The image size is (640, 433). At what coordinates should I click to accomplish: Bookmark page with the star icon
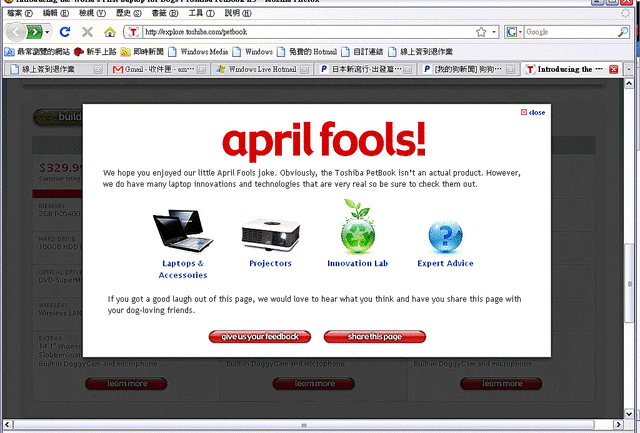(x=481, y=32)
